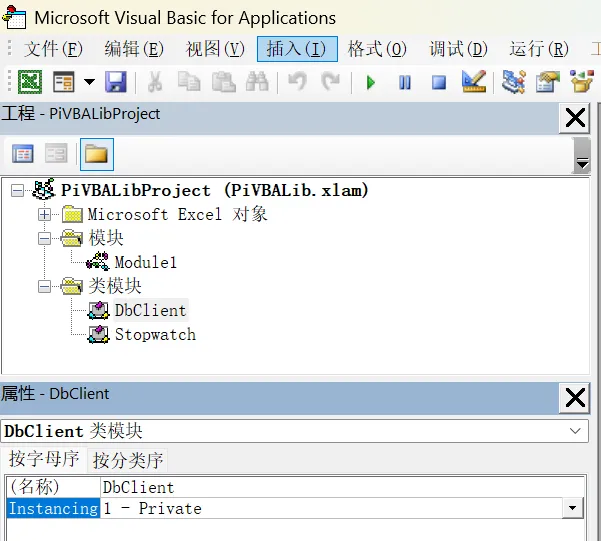Open the Properties Window toolbar icon

548,82
